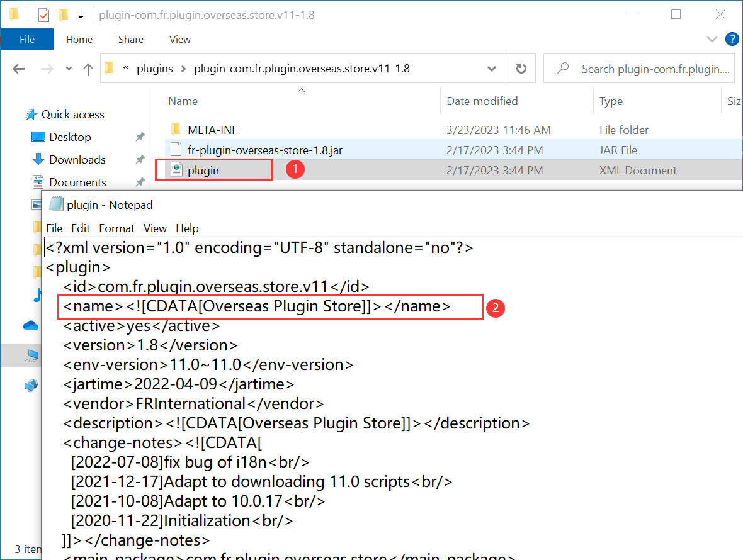Image resolution: width=743 pixels, height=560 pixels.
Task: Click the back navigation arrow
Action: (x=18, y=68)
